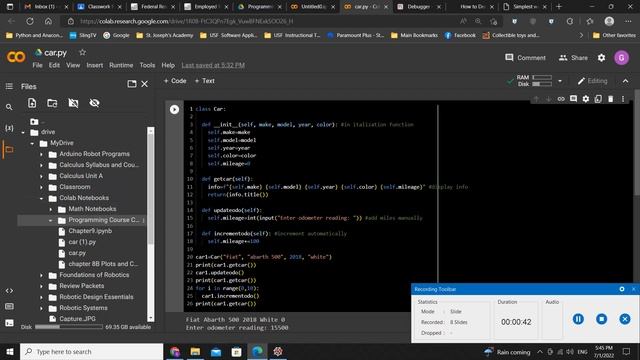Toggle show hidden files eye icon
The width and height of the screenshot is (640, 360).
tap(94, 103)
